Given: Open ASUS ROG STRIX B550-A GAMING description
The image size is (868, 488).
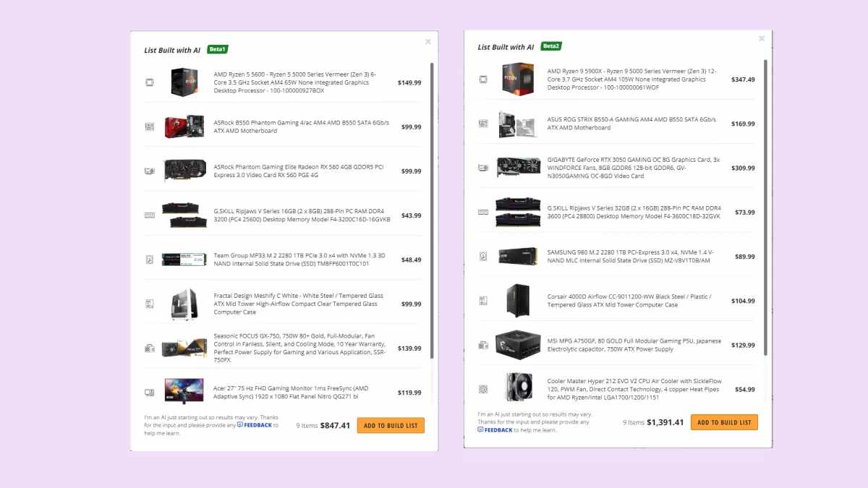Looking at the screenshot, I should [x=631, y=124].
